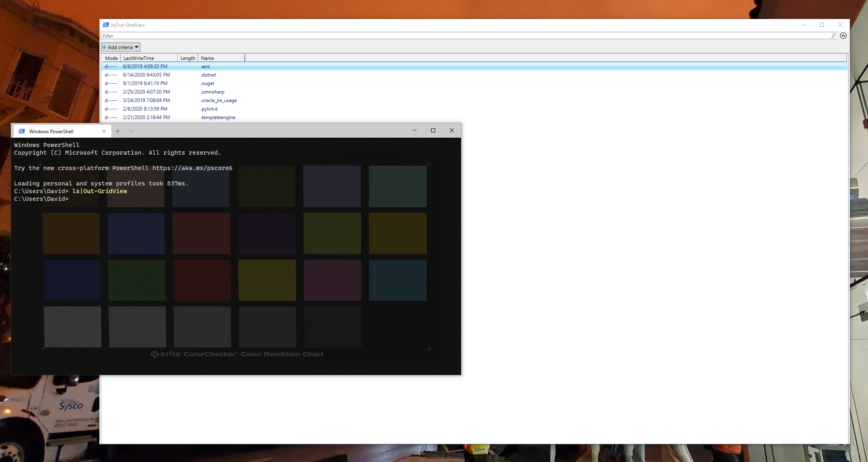Sort by the Mode column header
The width and height of the screenshot is (868, 462).
click(x=111, y=58)
